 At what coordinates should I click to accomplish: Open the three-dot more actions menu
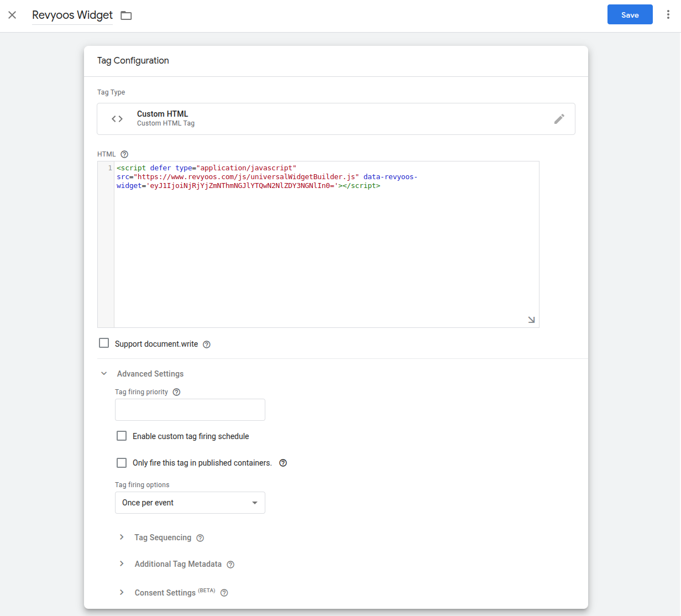(x=668, y=15)
